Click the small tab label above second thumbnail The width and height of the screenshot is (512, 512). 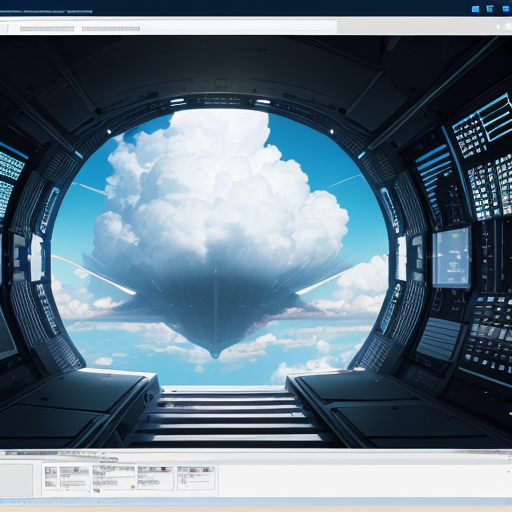(108, 459)
